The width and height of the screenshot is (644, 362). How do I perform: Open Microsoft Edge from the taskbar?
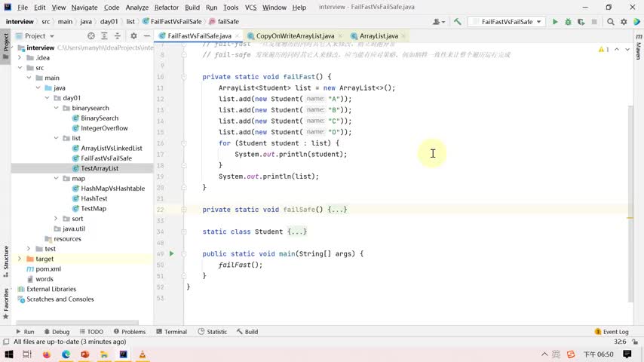[x=66, y=354]
